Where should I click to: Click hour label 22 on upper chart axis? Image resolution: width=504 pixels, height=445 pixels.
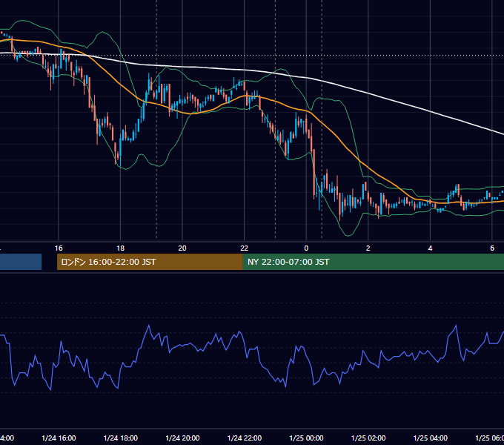pyautogui.click(x=245, y=248)
